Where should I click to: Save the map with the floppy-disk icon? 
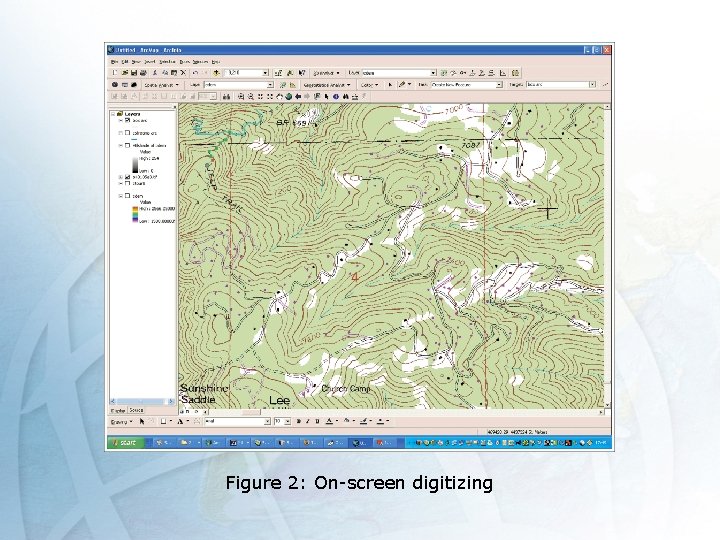[134, 73]
